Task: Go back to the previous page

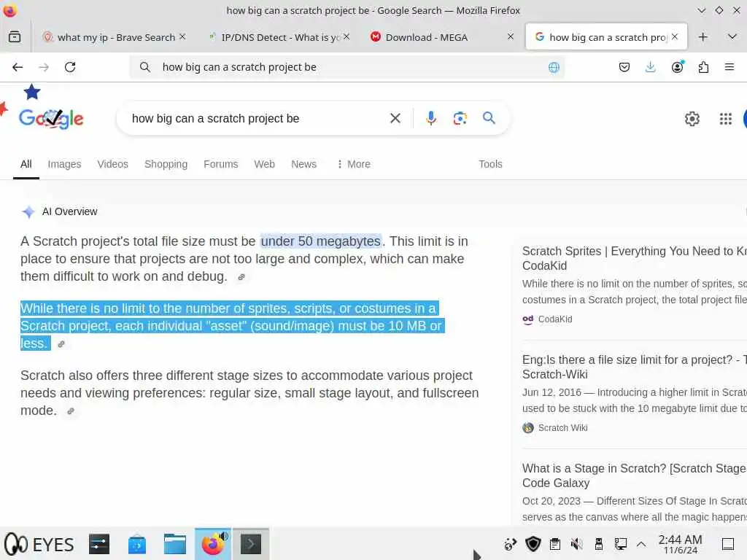Action: 18,67
